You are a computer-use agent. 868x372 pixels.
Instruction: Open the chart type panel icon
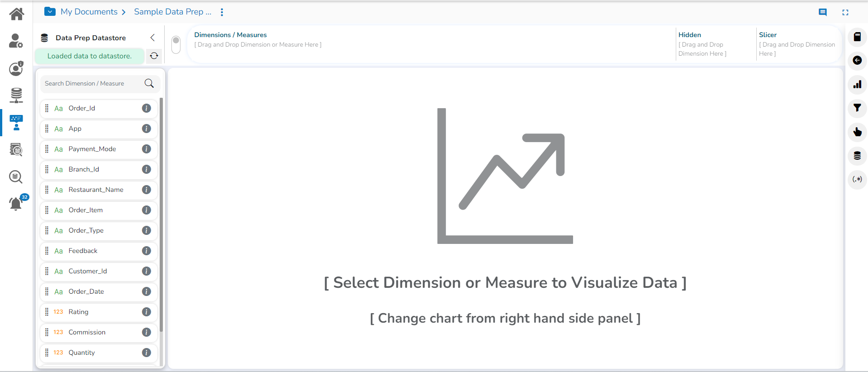(x=857, y=84)
